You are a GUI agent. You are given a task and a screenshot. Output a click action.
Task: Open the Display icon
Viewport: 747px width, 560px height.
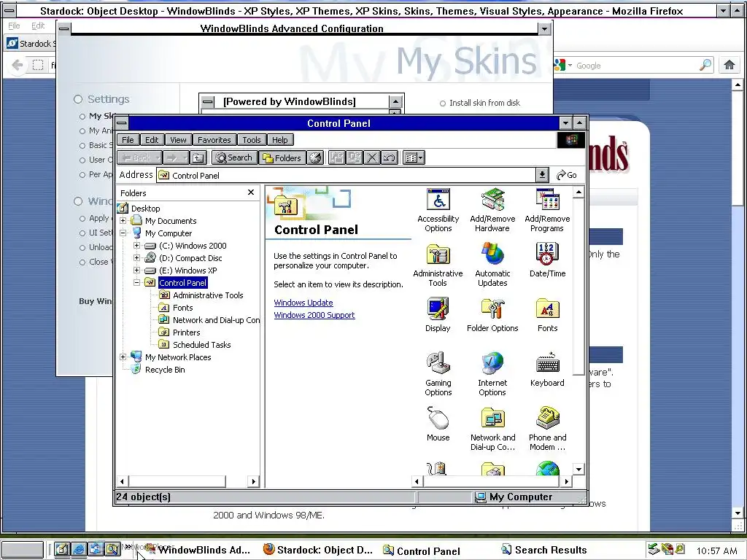pos(438,315)
